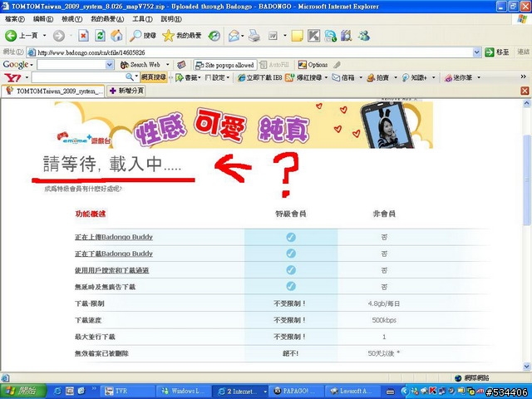Click the Yahoo Y! logo
The image size is (532, 399).
[x=12, y=77]
